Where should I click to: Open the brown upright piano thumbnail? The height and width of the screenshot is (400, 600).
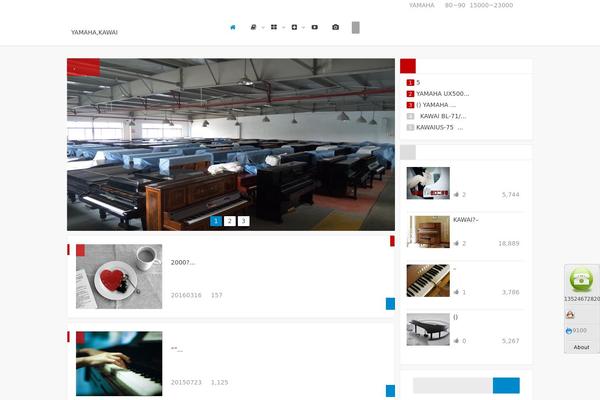pos(428,232)
